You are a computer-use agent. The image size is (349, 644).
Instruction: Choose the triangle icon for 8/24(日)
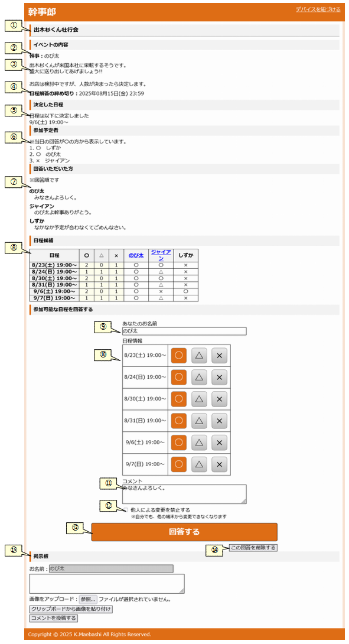[199, 378]
